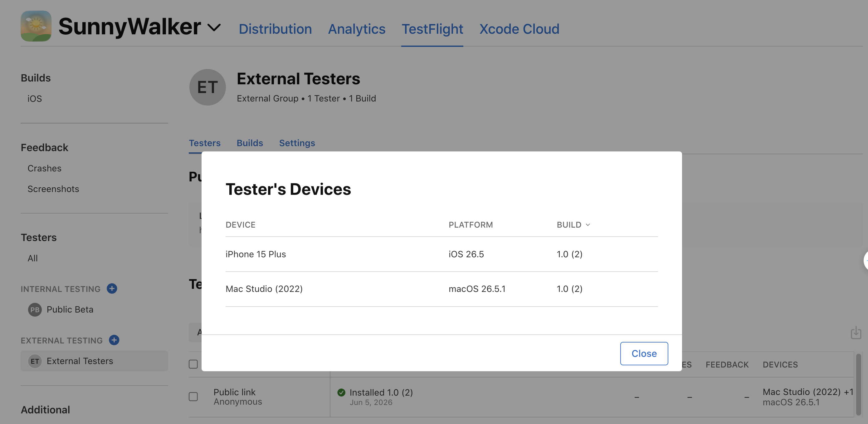Open the Distribution tab
Screen dimensions: 868x424
point(275,29)
